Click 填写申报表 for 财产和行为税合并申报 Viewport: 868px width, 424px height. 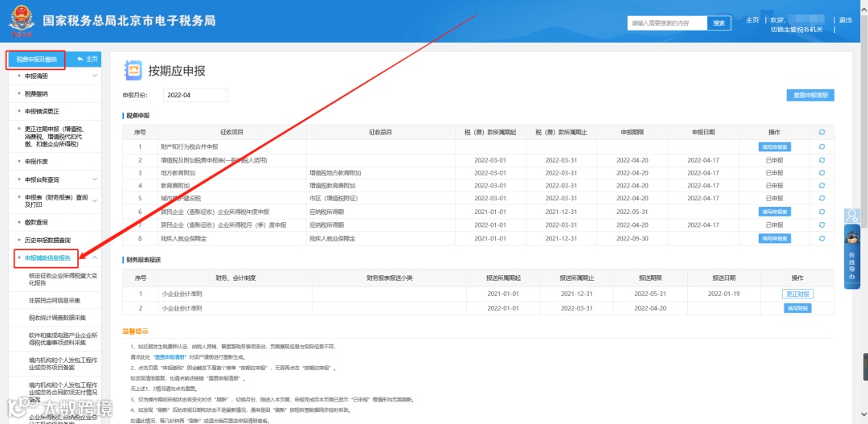pos(774,147)
